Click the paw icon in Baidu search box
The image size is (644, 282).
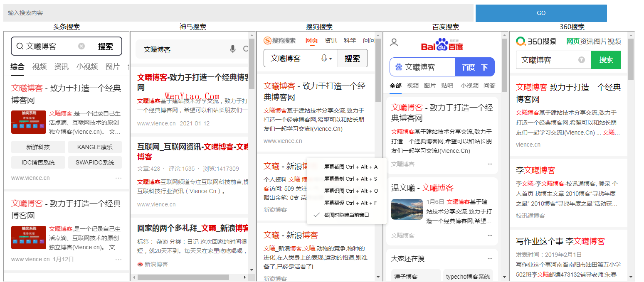point(399,67)
